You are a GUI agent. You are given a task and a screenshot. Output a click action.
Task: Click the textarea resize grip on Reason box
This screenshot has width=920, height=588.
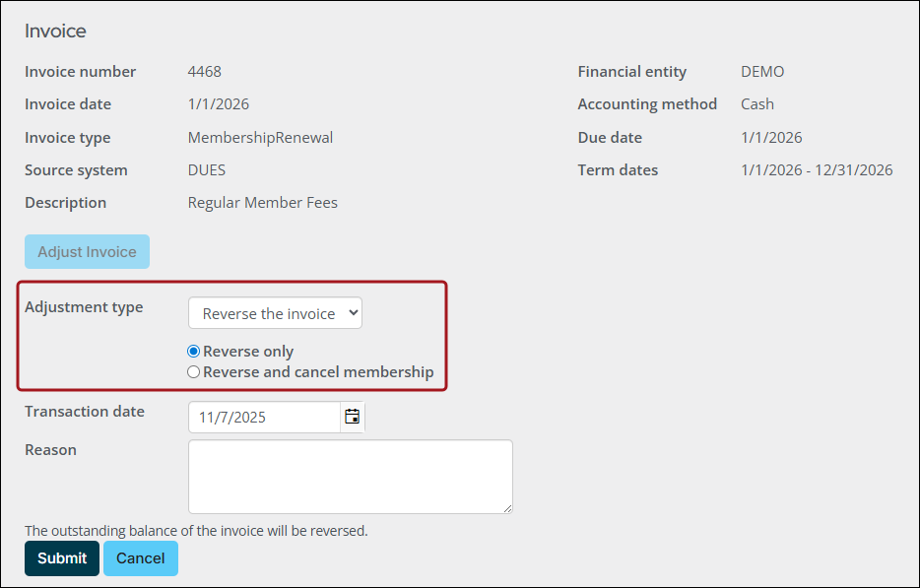click(x=507, y=507)
